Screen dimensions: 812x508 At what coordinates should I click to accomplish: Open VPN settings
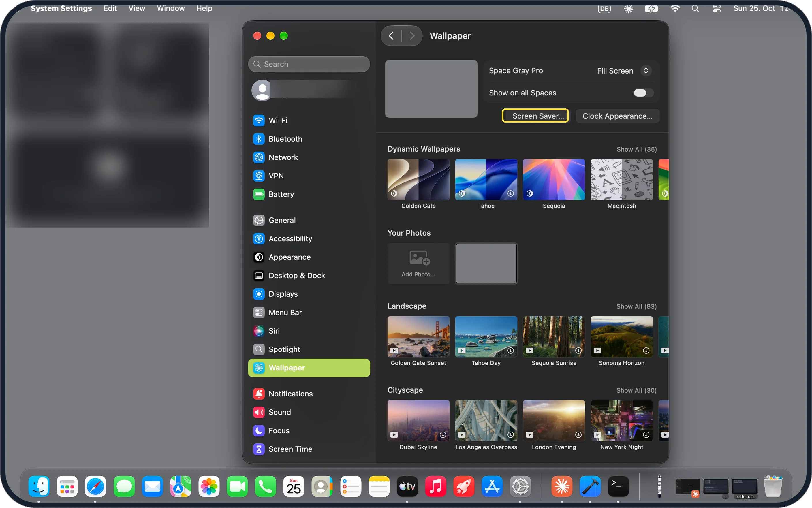coord(309,176)
